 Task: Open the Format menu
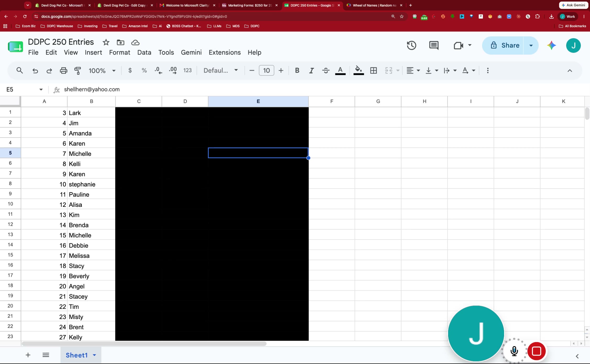click(x=119, y=52)
